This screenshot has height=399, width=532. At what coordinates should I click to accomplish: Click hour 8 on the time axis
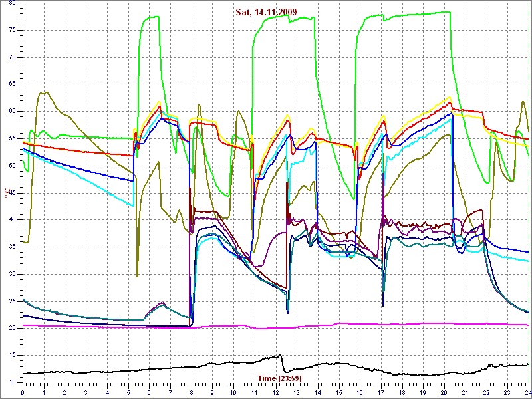click(x=192, y=393)
